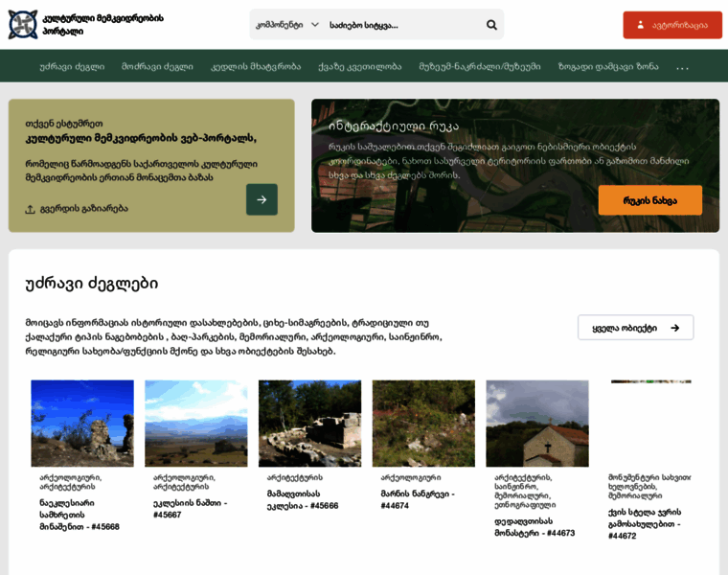The height and width of the screenshot is (575, 728).
Task: Click the ინტერაქტიული რუკა heading
Action: pos(394,126)
